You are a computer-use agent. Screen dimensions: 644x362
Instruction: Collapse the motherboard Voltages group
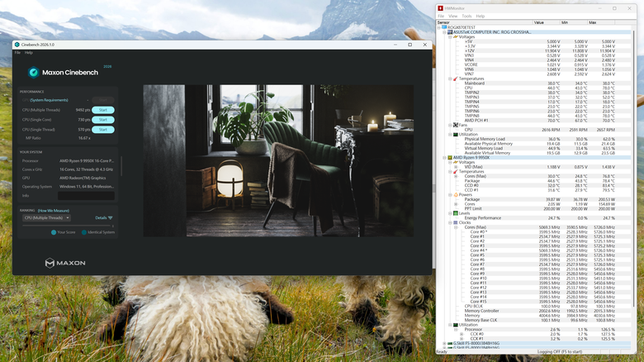tap(450, 36)
